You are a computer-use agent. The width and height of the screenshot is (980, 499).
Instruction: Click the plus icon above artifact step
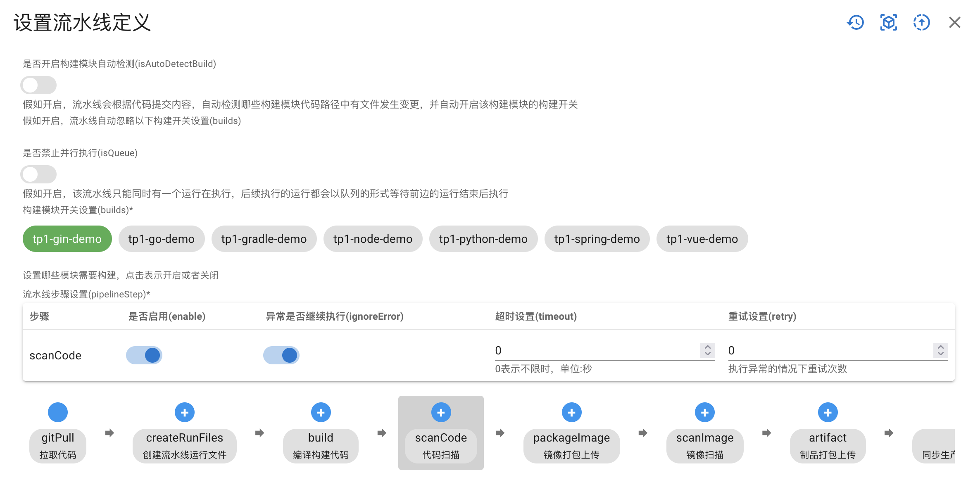[827, 412]
